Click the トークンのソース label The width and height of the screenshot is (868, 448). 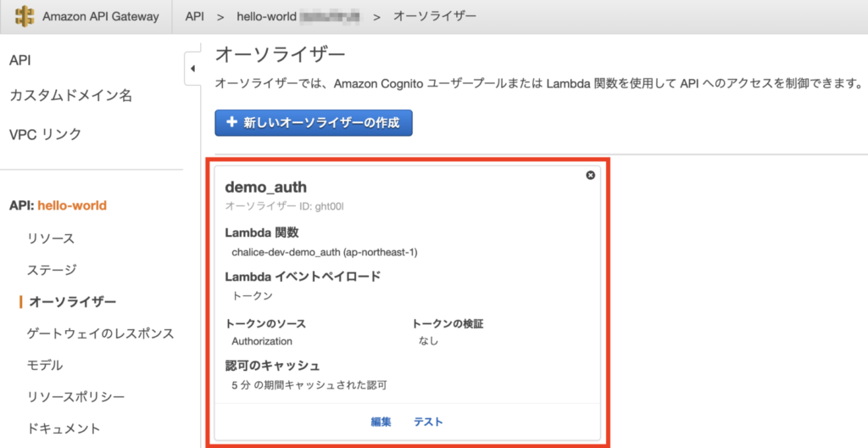coord(265,324)
